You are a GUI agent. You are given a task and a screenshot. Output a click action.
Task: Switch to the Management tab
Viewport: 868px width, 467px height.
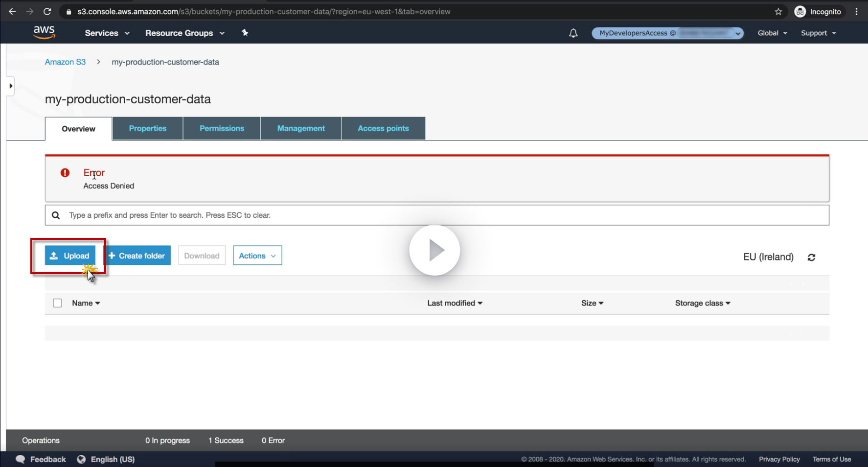(x=301, y=128)
